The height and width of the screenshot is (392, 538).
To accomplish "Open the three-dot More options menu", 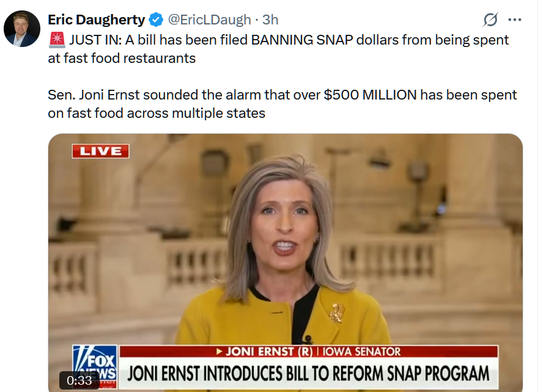I will tap(515, 20).
